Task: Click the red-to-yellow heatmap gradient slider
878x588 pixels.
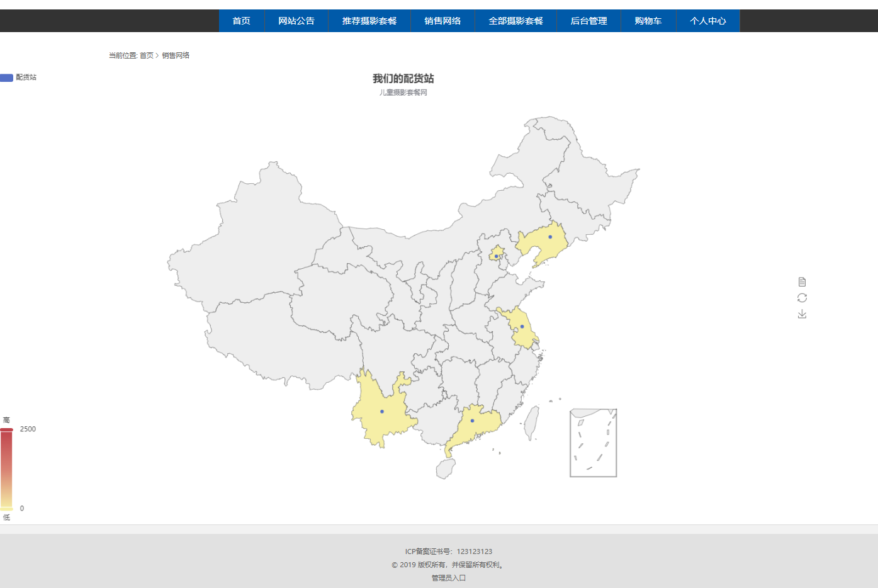Action: 7,469
